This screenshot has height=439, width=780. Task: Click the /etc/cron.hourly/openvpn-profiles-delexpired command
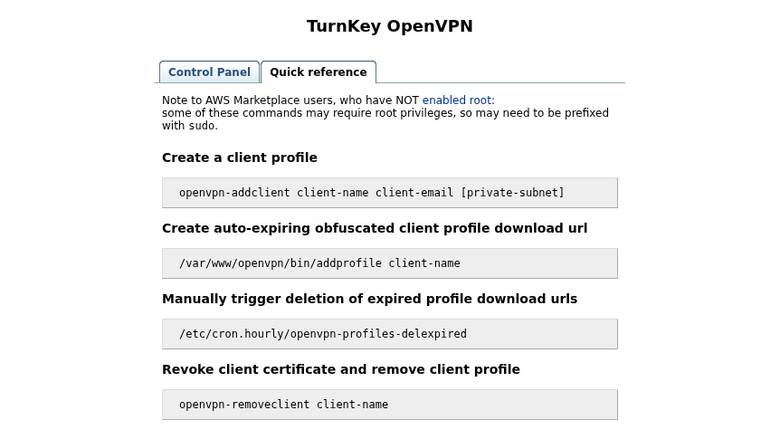pos(390,334)
